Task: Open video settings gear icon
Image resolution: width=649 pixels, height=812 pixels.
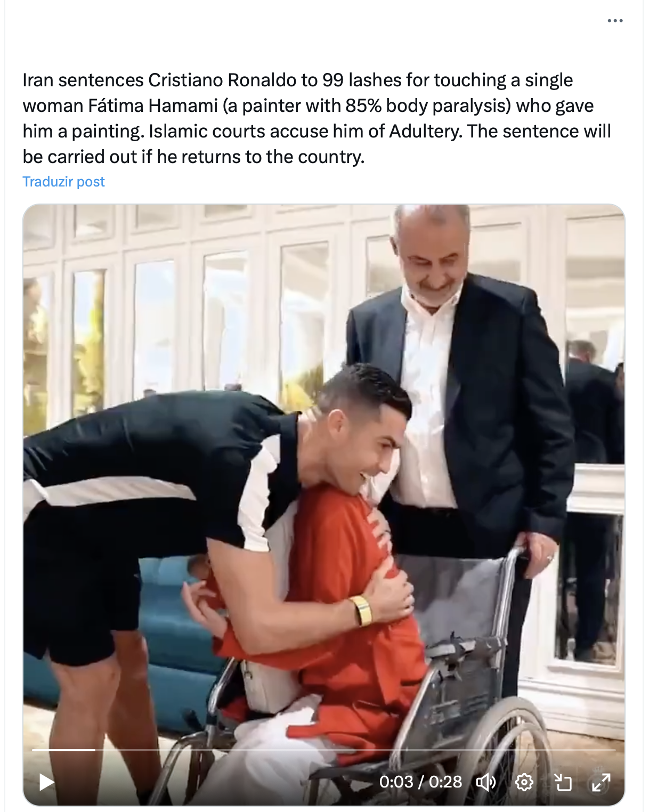Action: (524, 782)
